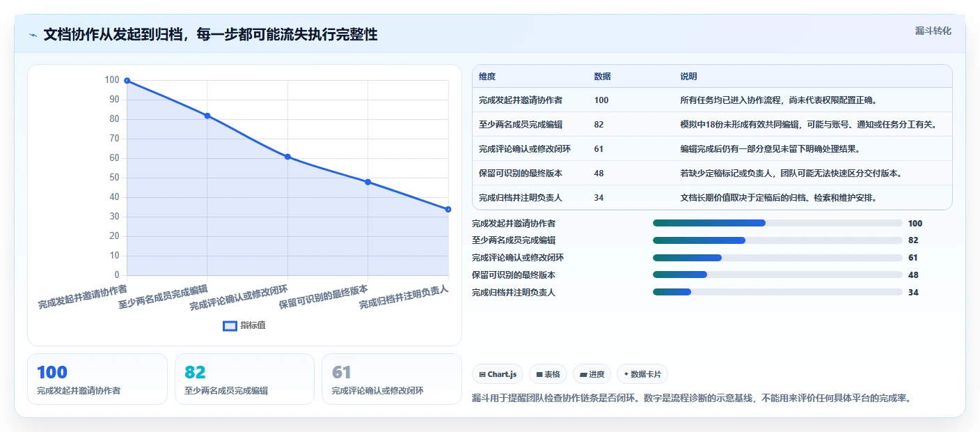This screenshot has width=980, height=432.
Task: Click the icon in the 表格 tag
Action: pos(539,375)
